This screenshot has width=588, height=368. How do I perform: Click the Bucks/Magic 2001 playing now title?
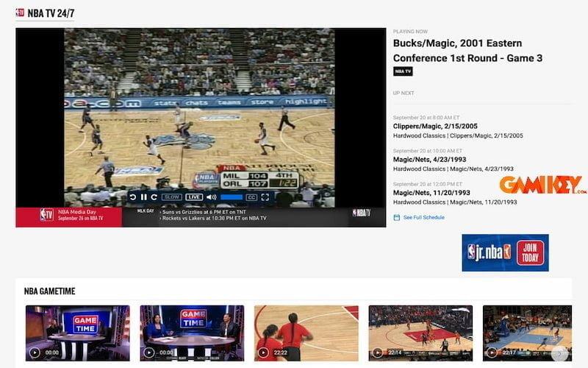click(x=467, y=51)
